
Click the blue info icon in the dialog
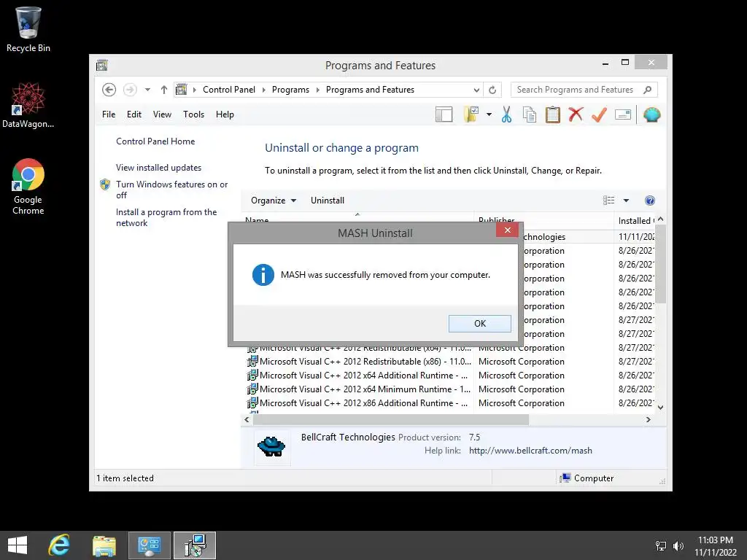coord(263,275)
